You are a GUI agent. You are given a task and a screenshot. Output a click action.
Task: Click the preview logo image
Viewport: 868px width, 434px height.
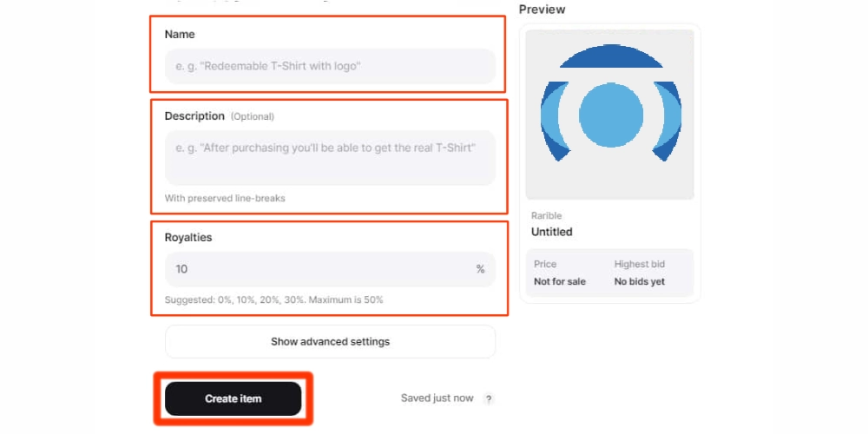[x=609, y=115]
